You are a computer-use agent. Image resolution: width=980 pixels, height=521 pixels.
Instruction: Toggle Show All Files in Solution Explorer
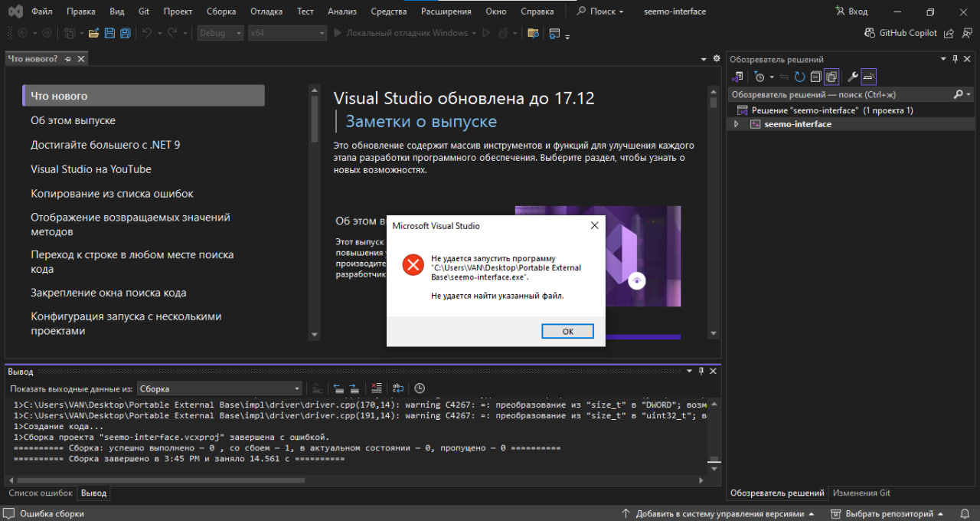pos(831,77)
